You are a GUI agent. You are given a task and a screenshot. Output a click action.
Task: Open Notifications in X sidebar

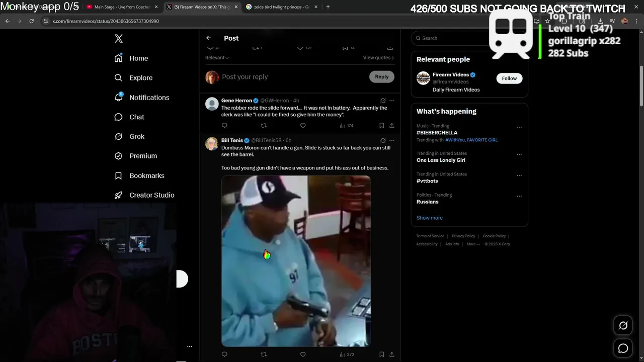pos(142,98)
